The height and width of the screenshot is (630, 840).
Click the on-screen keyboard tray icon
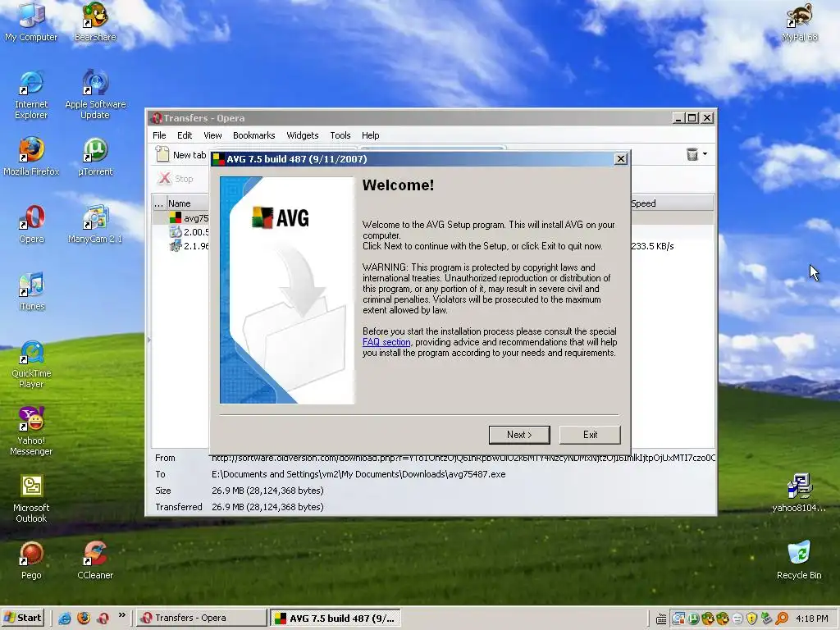pyautogui.click(x=661, y=619)
